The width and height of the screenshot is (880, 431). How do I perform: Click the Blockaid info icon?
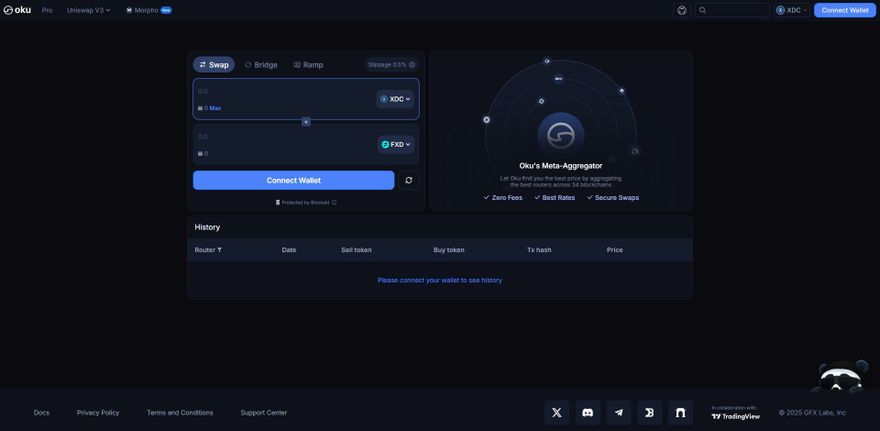[334, 202]
